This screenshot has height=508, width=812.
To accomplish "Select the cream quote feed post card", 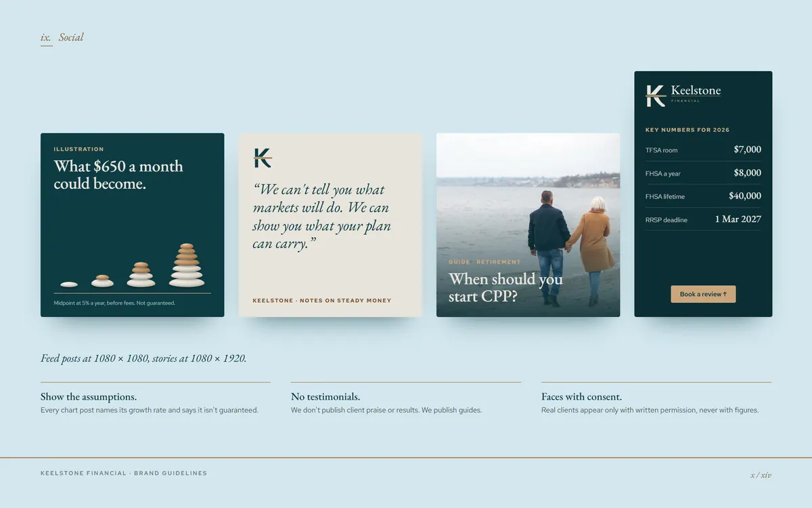I will 330,225.
